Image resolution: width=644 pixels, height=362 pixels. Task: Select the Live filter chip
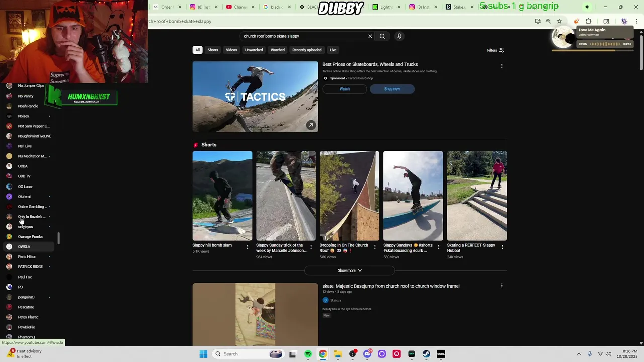333,50
